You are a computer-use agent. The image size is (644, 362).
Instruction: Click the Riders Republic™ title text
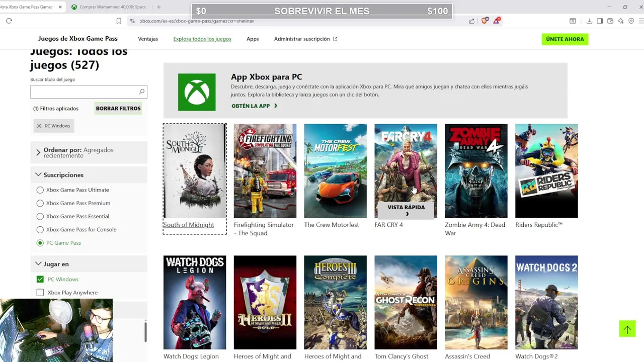click(x=539, y=225)
